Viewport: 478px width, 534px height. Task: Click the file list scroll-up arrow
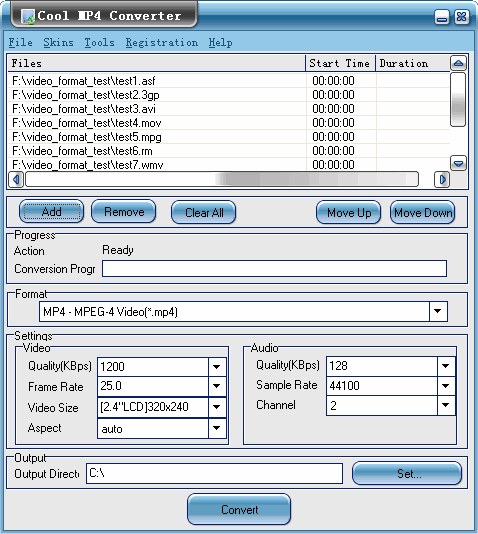[458, 63]
